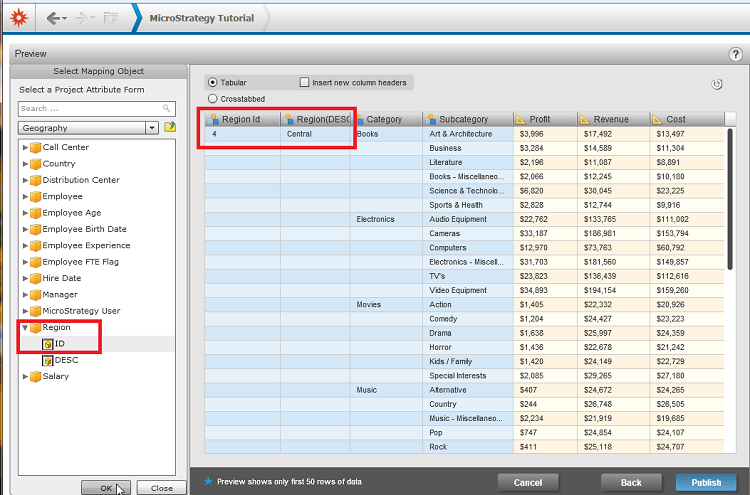Click the ID form icon under Region
The image size is (750, 495).
click(x=47, y=344)
